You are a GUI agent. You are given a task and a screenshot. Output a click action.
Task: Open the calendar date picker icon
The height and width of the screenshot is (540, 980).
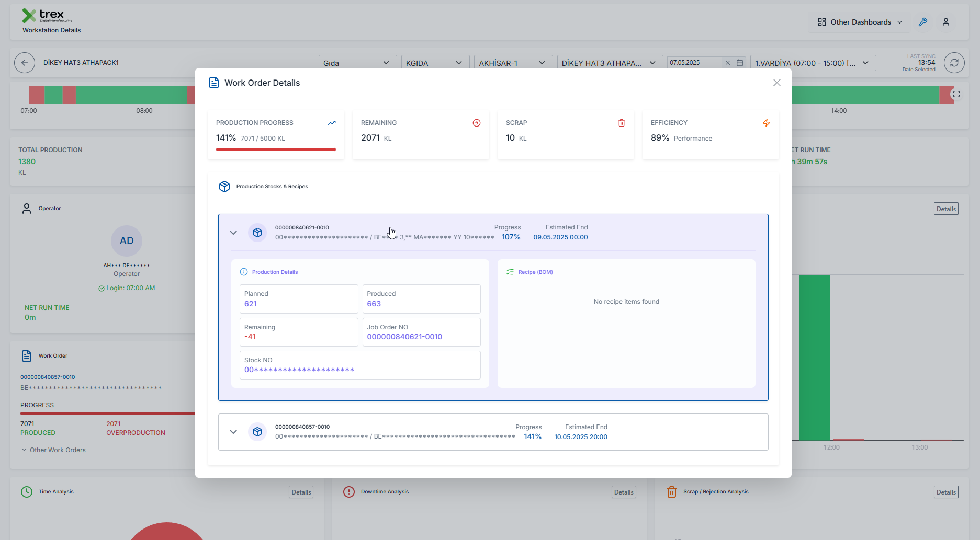(x=740, y=63)
